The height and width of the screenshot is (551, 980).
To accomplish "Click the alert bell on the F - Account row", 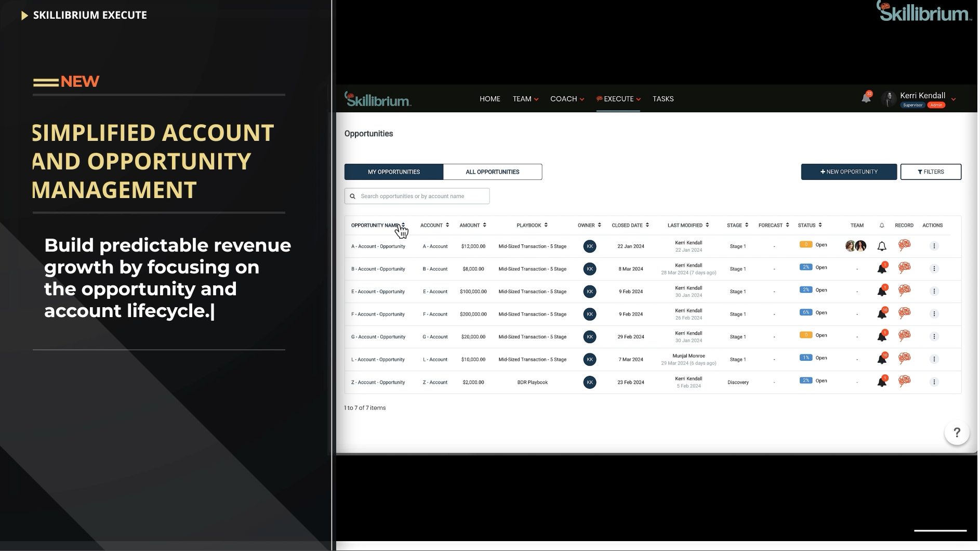I will [883, 313].
